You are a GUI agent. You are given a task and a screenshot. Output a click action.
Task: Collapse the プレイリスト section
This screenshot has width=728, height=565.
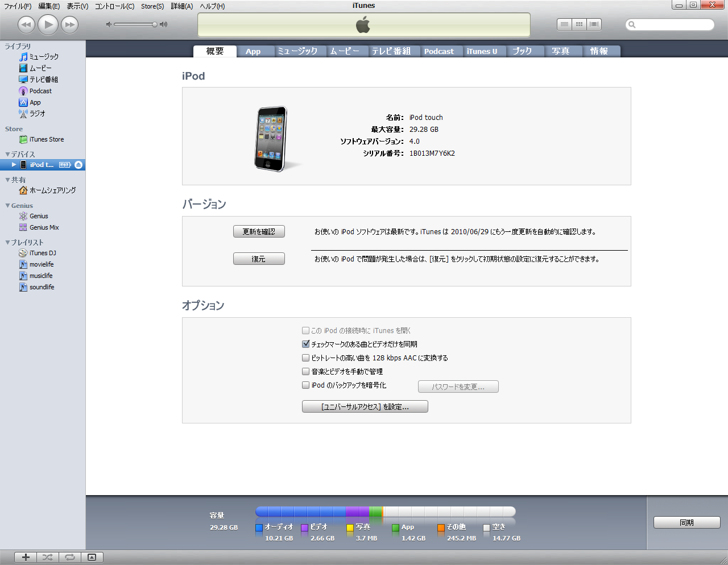pos(7,243)
